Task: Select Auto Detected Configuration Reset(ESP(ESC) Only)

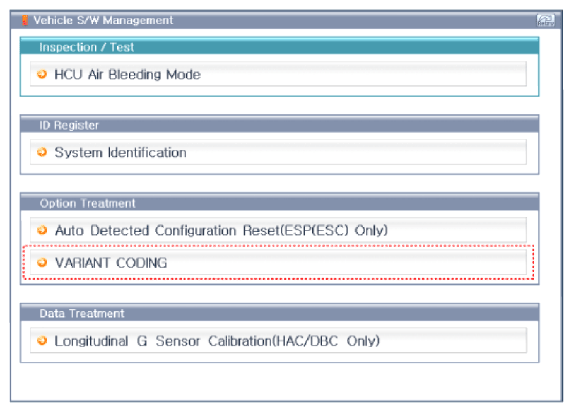Action: point(278,230)
